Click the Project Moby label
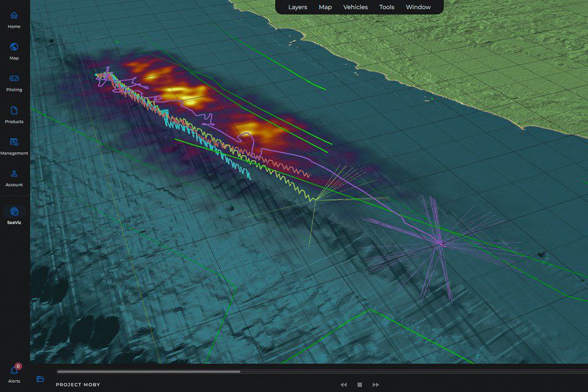Viewport: 588px width, 392px height. (78, 385)
